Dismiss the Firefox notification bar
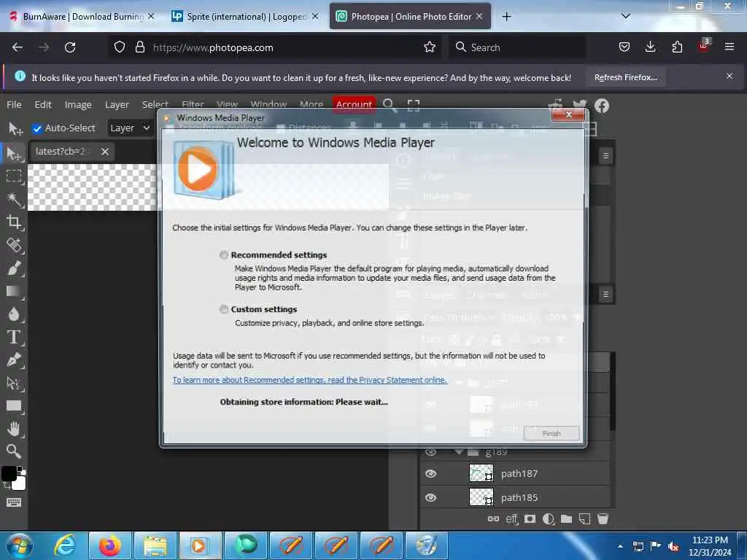Image resolution: width=747 pixels, height=560 pixels. pyautogui.click(x=729, y=76)
